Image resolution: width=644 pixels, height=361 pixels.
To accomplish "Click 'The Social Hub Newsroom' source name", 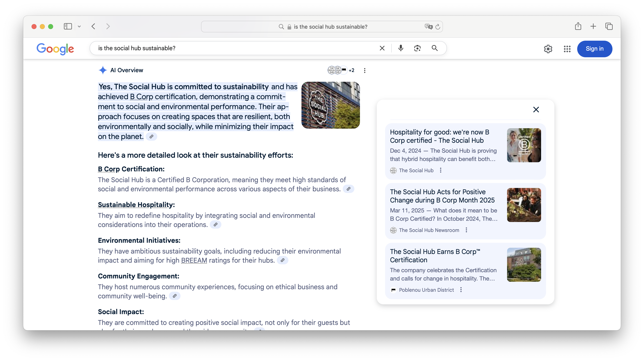I will point(429,230).
